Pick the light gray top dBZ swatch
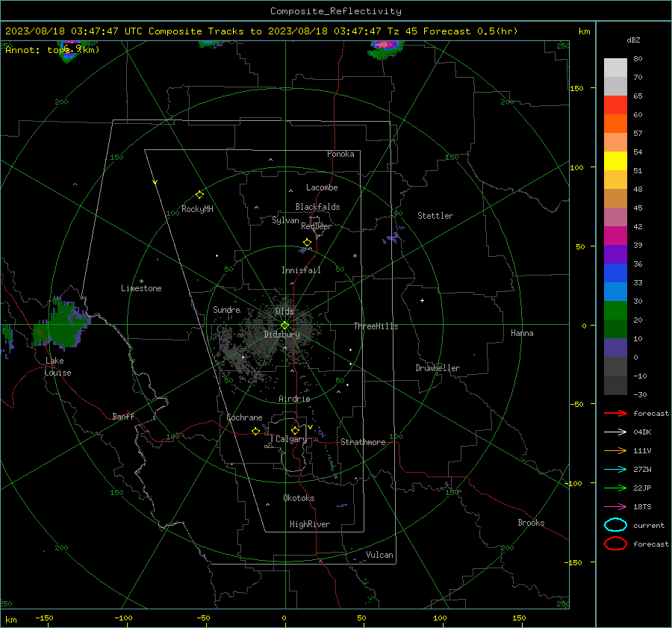Image resolution: width=672 pixels, height=628 pixels. click(x=615, y=67)
